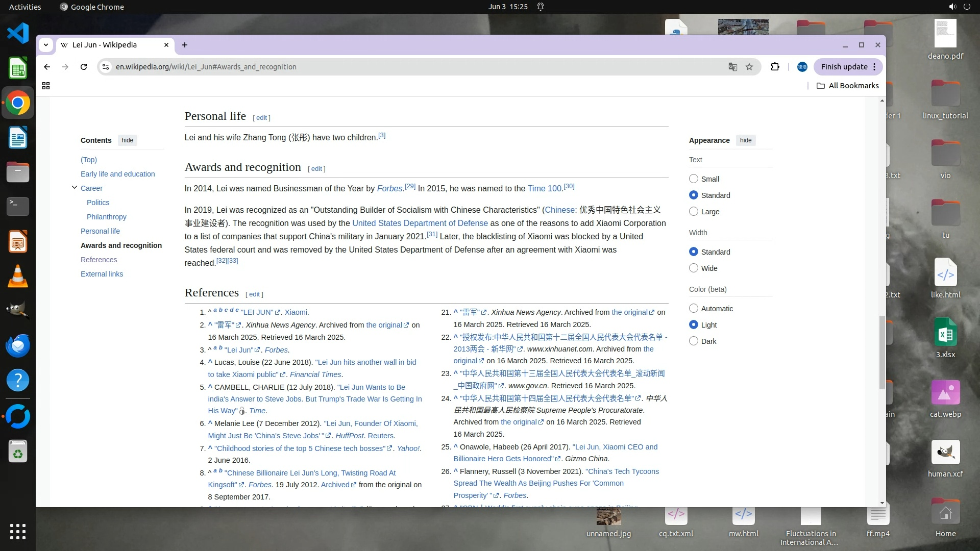Open Chrome menu beside Finish update
The image size is (980, 551).
(874, 67)
